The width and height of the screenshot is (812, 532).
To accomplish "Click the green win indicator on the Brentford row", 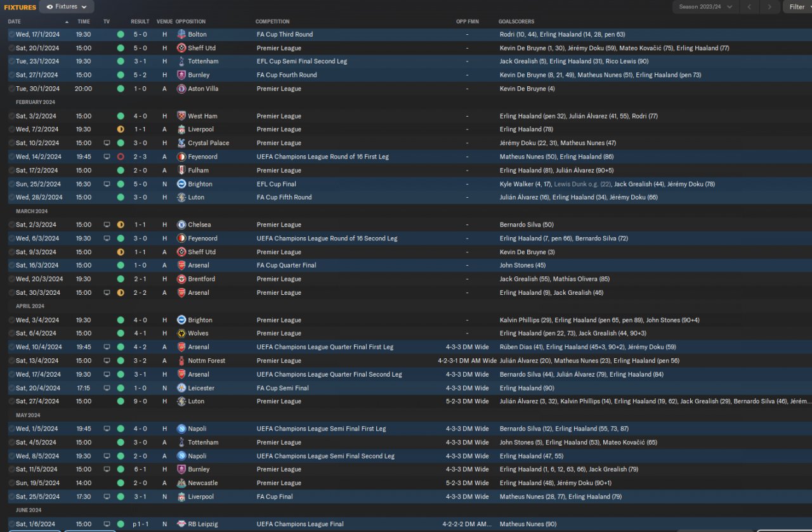I will point(121,279).
